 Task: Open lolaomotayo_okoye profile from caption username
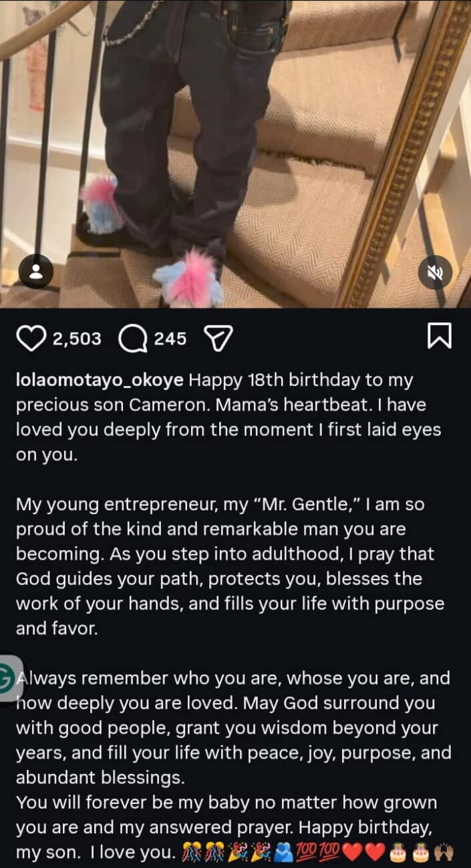[100, 382]
